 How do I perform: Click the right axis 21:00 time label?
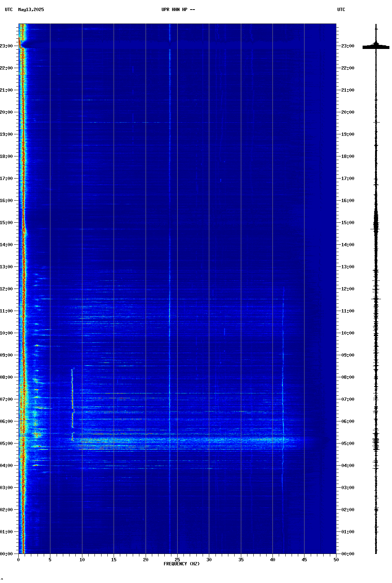click(x=348, y=90)
